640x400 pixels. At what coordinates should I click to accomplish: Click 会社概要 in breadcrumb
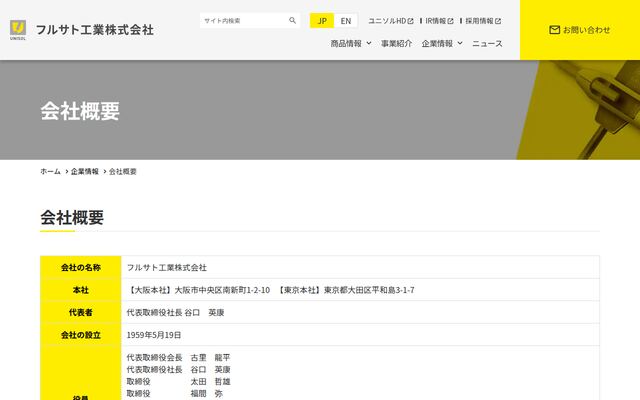coord(122,171)
